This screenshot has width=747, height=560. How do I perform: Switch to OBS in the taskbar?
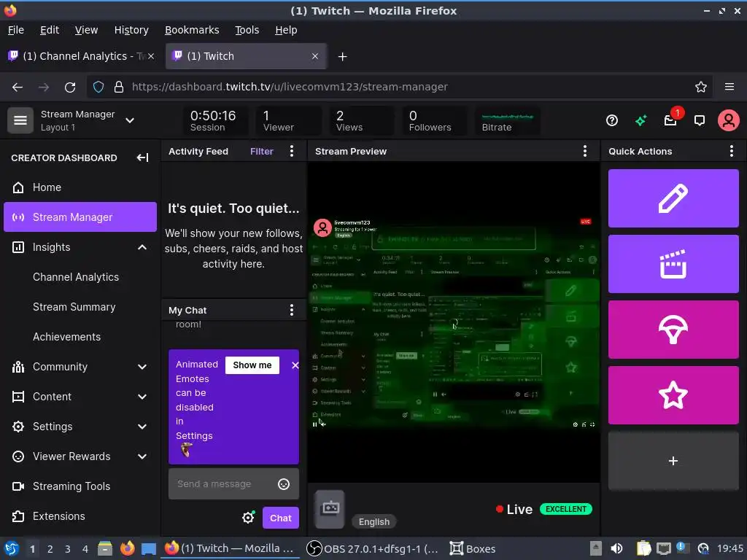point(372,548)
